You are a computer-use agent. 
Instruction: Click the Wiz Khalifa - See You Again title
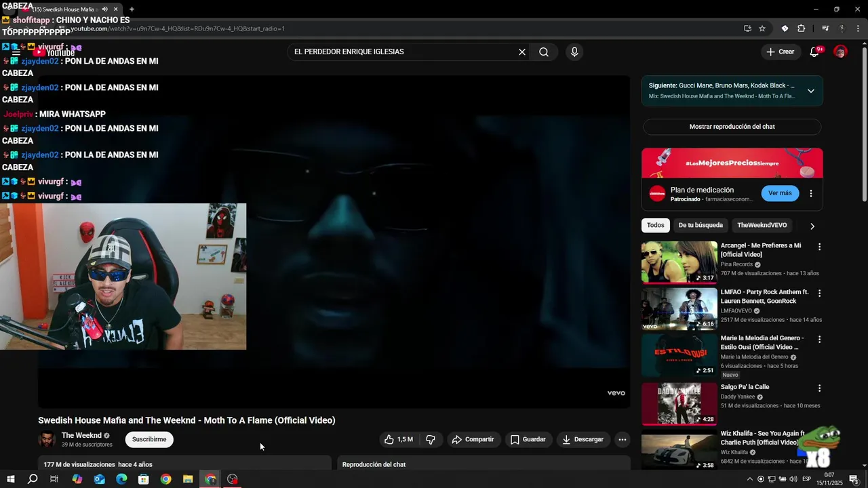click(762, 438)
